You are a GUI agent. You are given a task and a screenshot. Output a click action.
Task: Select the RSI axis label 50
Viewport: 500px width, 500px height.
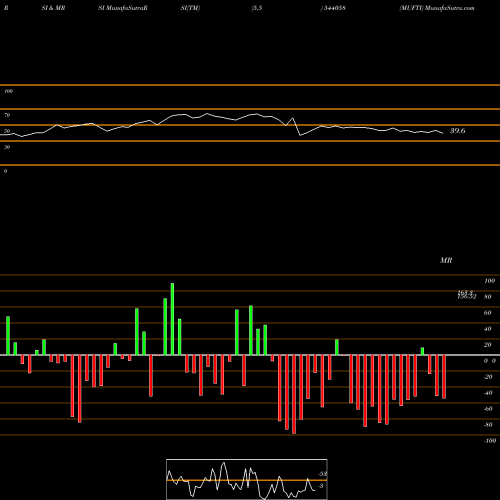click(x=7, y=131)
